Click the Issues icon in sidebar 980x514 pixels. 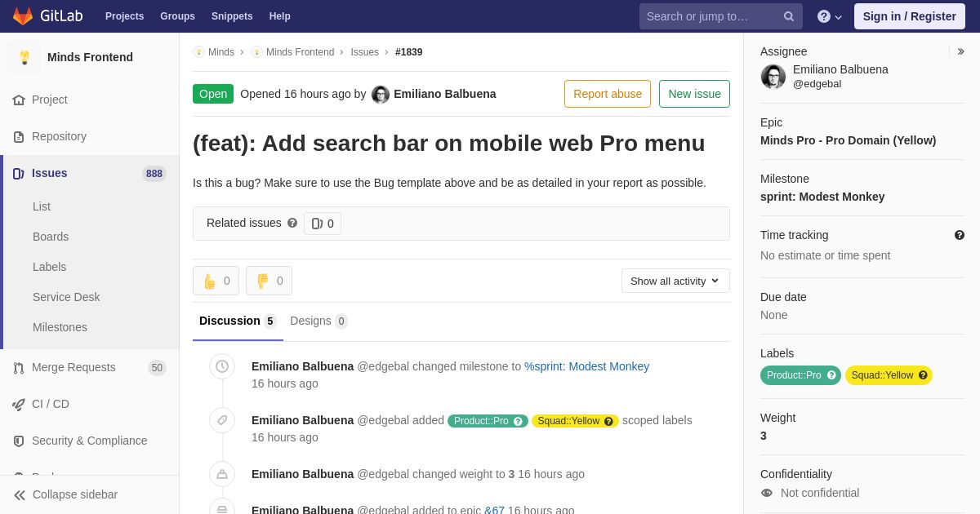(19, 173)
